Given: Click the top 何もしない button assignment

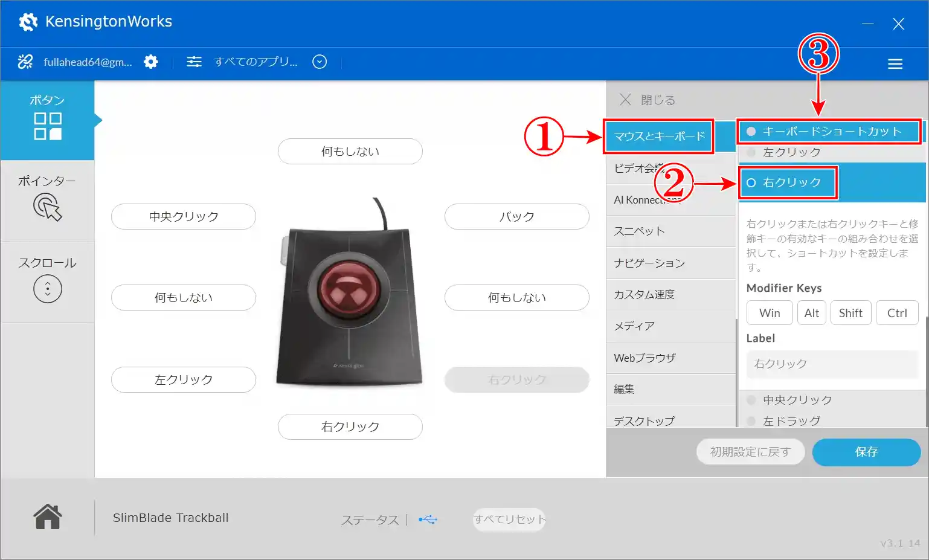Looking at the screenshot, I should (x=350, y=151).
